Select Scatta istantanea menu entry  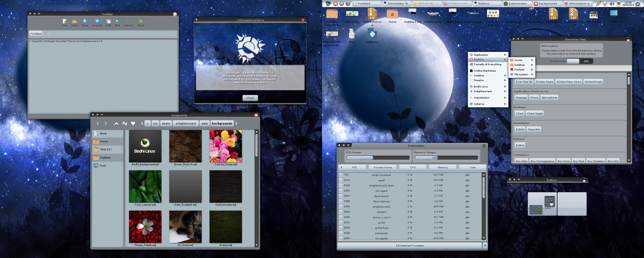pyautogui.click(x=488, y=71)
